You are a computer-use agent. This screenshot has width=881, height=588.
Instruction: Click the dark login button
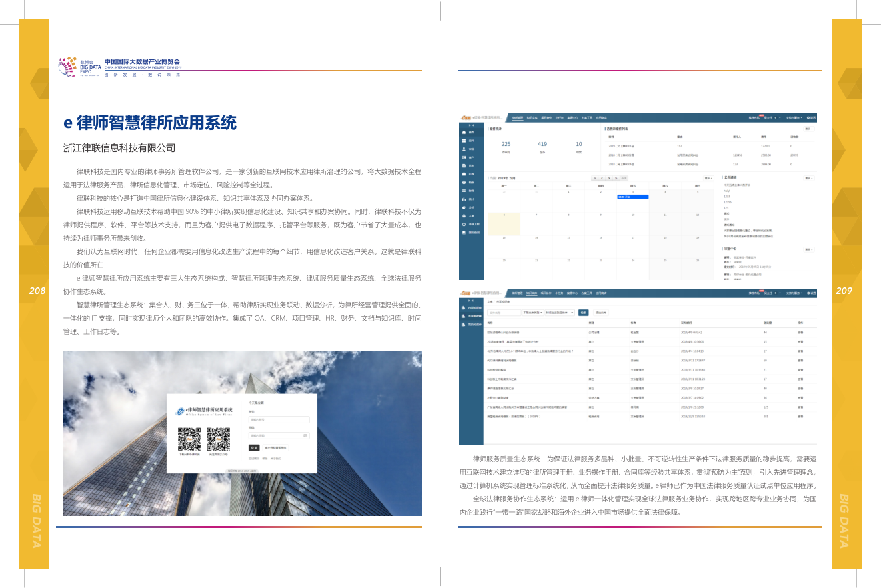click(x=253, y=447)
